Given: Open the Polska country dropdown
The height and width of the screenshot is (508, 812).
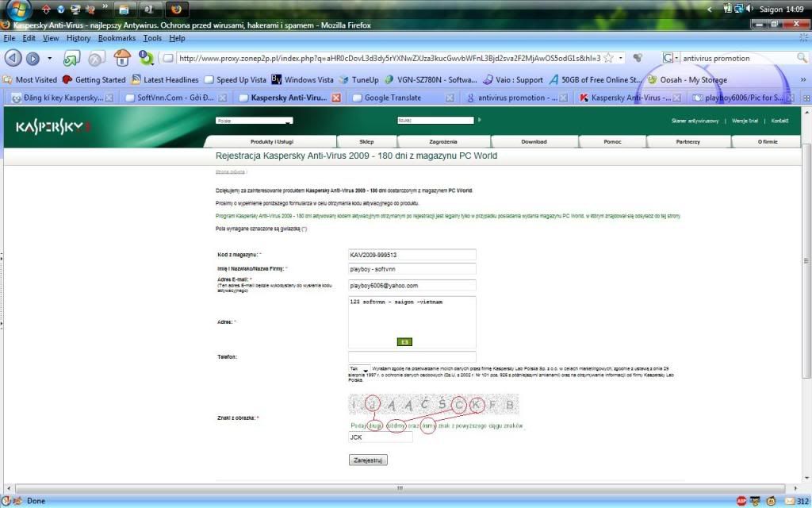Looking at the screenshot, I should click(255, 121).
